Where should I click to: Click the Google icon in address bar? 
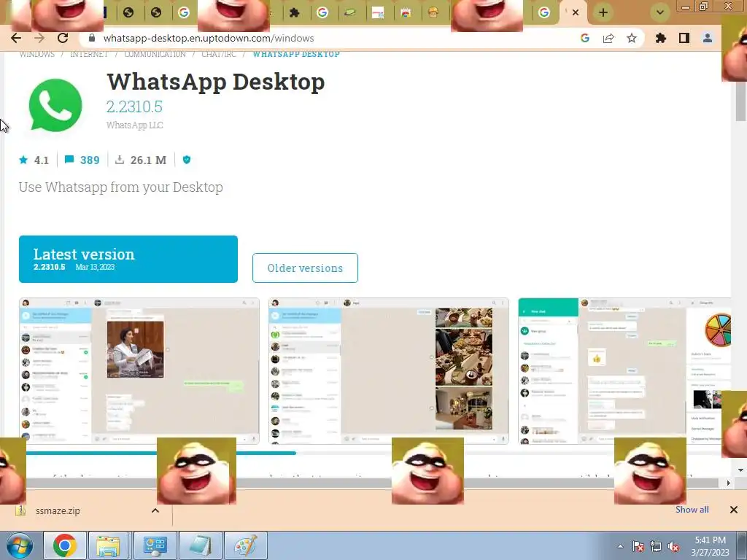coord(585,38)
